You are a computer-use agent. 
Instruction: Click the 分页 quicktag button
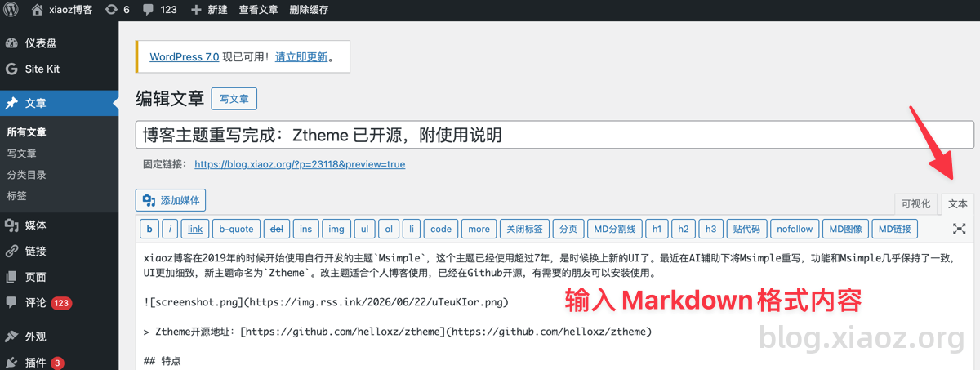pyautogui.click(x=568, y=229)
